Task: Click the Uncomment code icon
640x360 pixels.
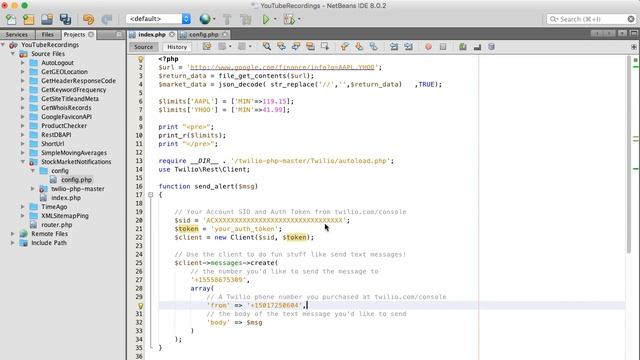Action: click(477, 47)
